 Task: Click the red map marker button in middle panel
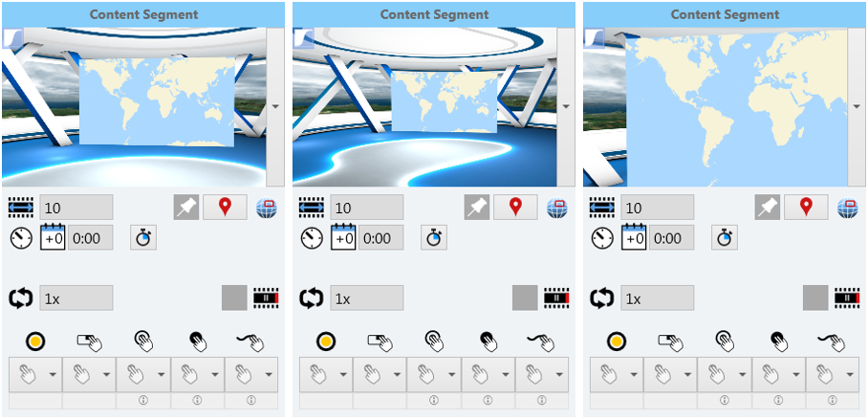[x=515, y=208]
